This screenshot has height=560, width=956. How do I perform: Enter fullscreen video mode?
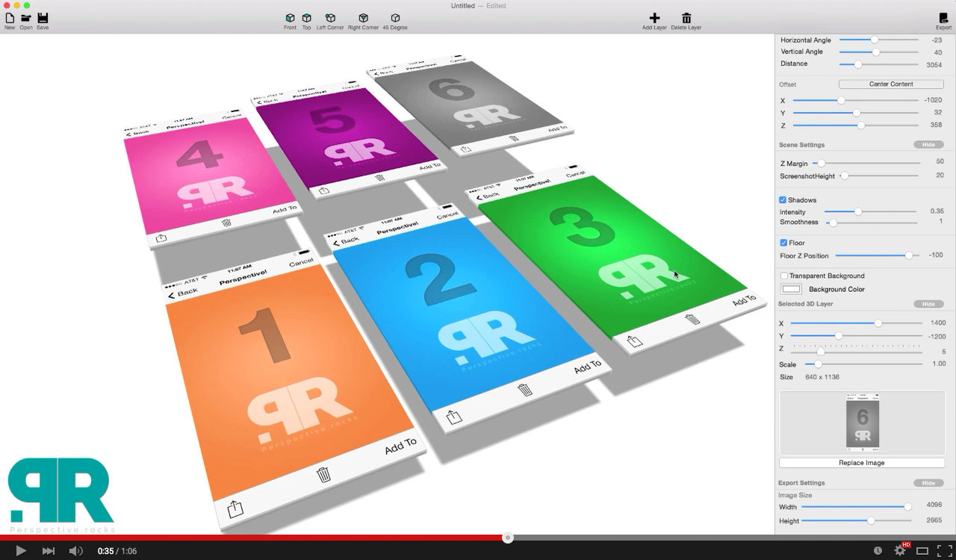944,551
